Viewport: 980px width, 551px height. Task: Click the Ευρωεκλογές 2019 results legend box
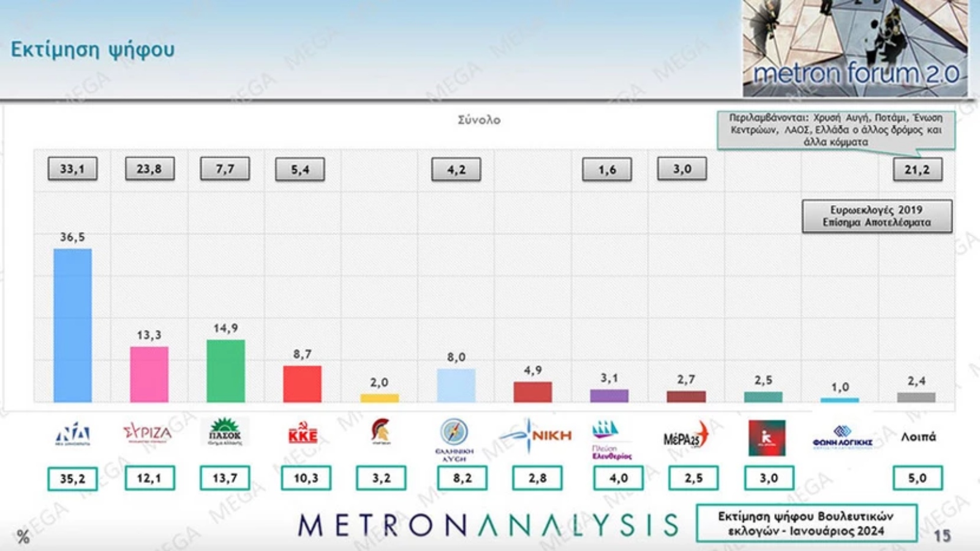[876, 216]
